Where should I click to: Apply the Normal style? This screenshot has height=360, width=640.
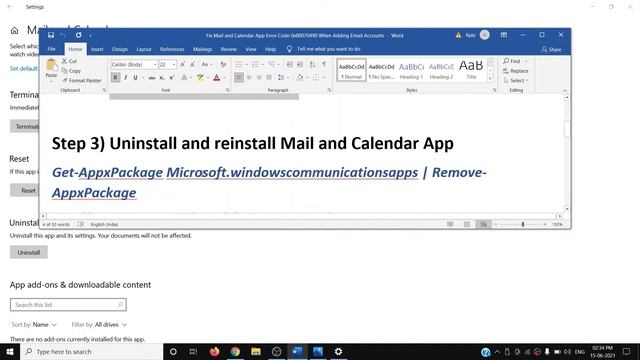(351, 70)
